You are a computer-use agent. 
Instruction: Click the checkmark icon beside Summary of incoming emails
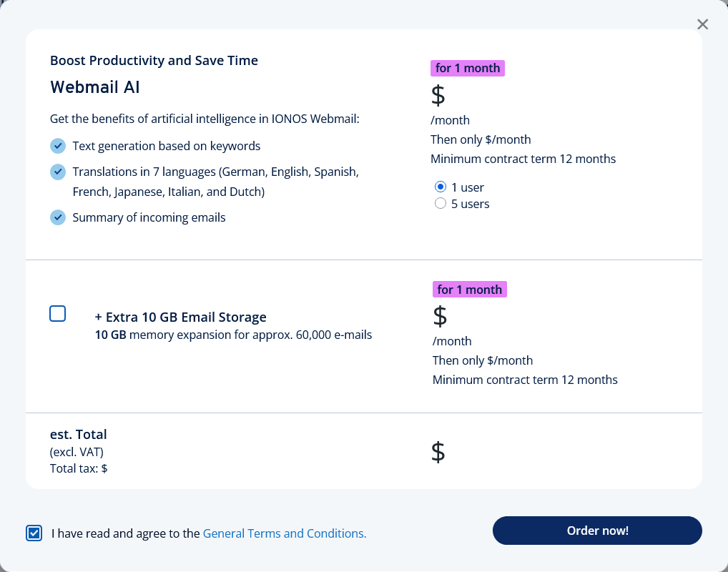tap(58, 217)
